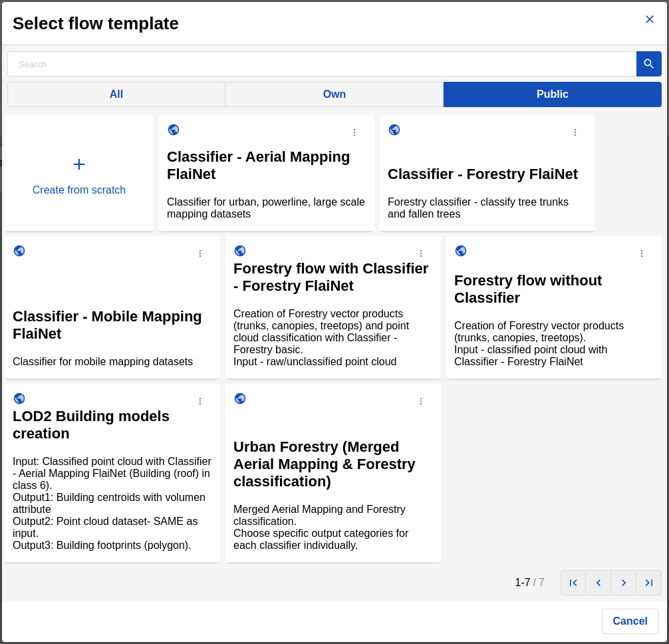This screenshot has width=669, height=644.
Task: Click 'Merged Aerial Mapping and Forestry classification.' text
Action: [x=319, y=515]
